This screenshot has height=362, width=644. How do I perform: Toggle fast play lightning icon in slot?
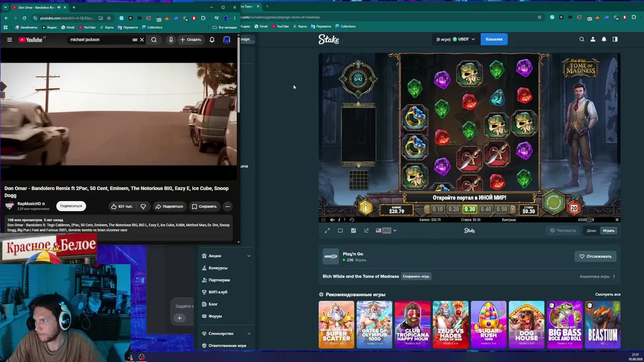click(x=339, y=220)
